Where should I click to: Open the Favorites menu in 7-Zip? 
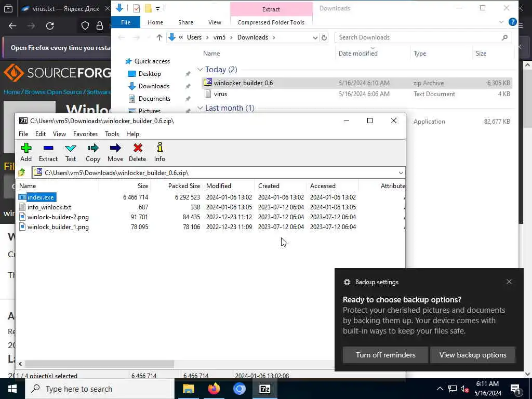[85, 134]
